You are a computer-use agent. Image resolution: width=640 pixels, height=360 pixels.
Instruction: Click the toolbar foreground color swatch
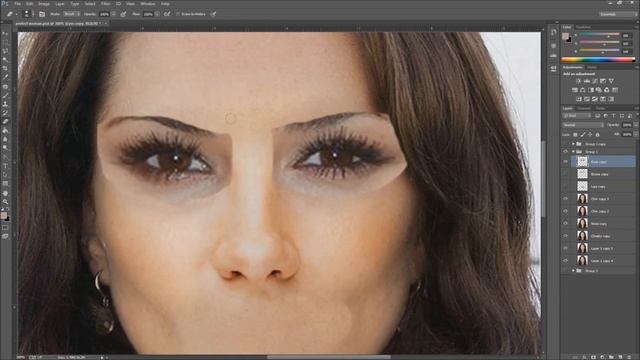coord(4,215)
